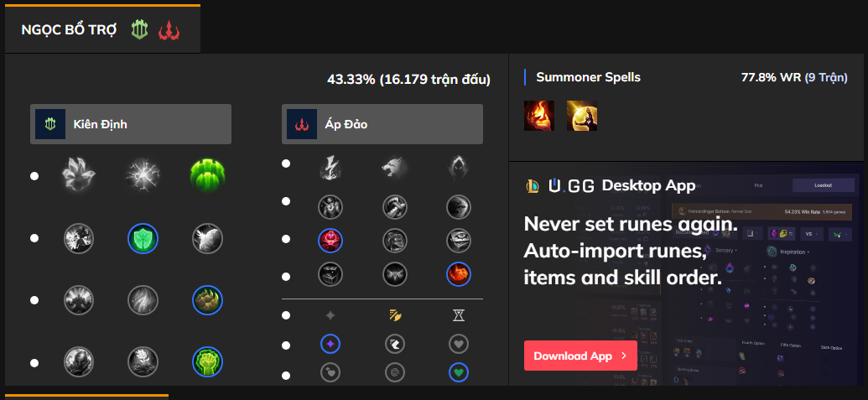Image resolution: width=868 pixels, height=400 pixels.
Task: Click the Download App button
Action: 580,356
